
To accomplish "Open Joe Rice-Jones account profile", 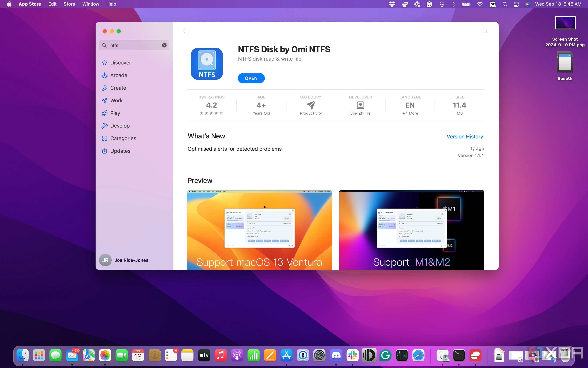I will [124, 260].
